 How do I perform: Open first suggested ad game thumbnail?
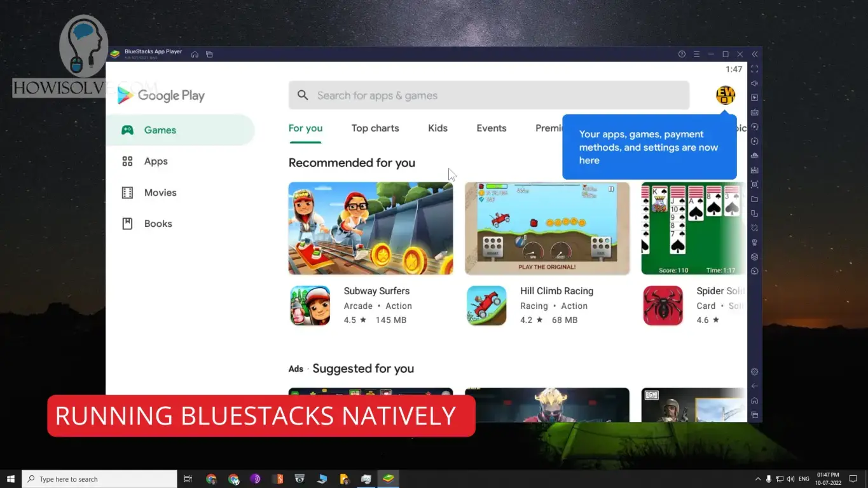[371, 405]
